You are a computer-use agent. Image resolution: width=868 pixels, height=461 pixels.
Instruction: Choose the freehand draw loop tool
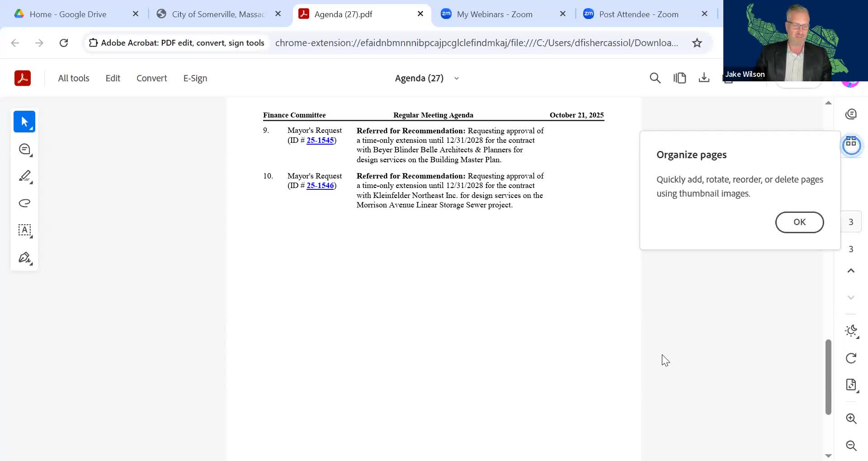tap(25, 203)
